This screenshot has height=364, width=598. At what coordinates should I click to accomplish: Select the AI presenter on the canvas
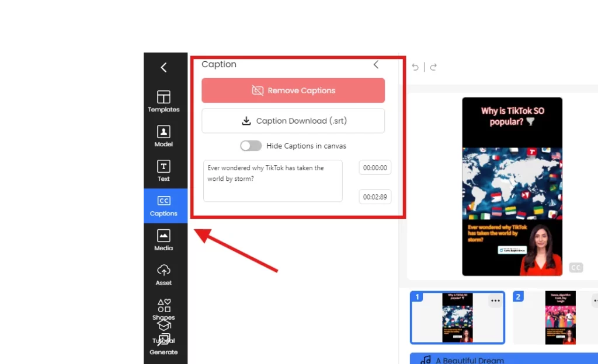[541, 250]
